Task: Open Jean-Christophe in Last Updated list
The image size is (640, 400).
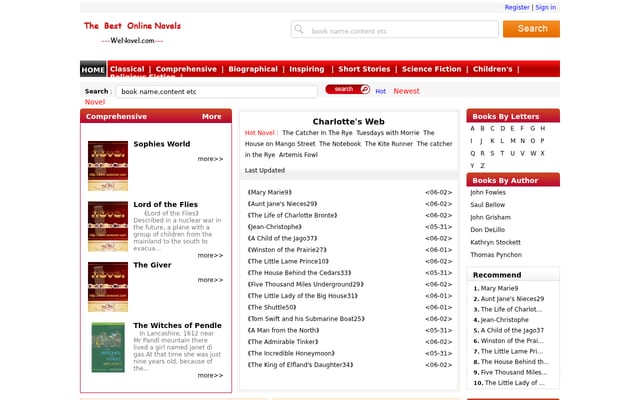Action: (275, 227)
